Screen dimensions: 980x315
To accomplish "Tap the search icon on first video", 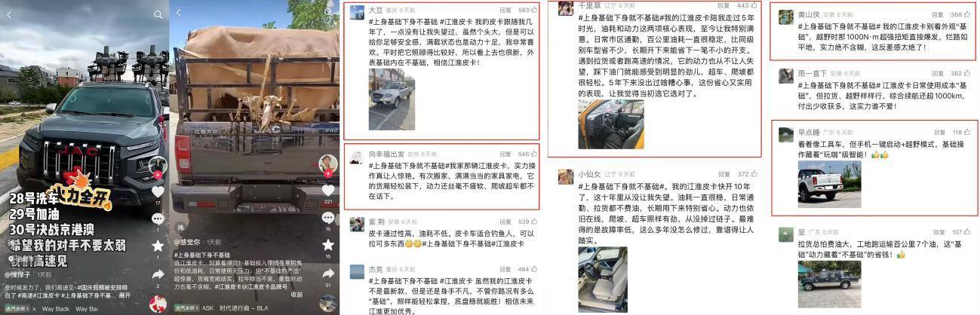I will click(158, 14).
